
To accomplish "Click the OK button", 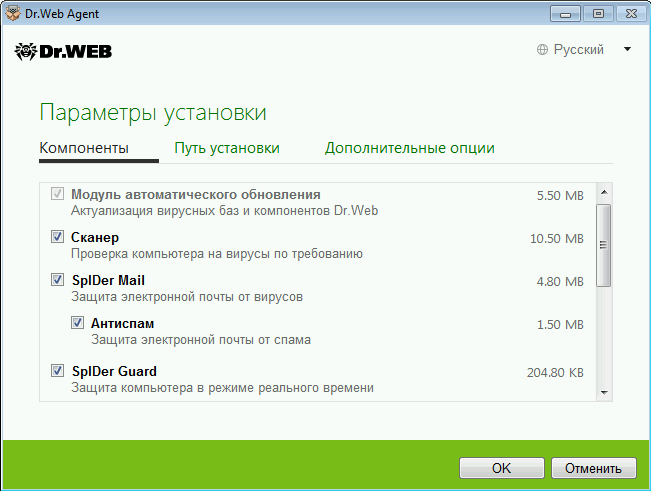I will [502, 468].
